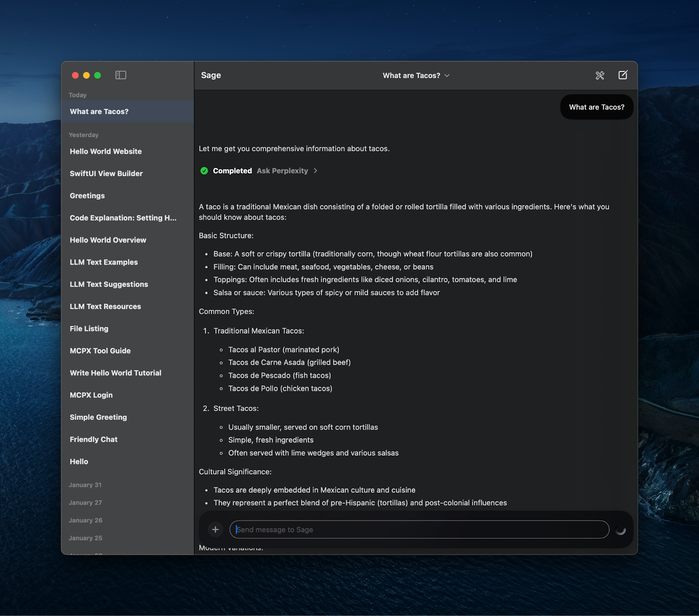Open the LLM Text Resources chat
Viewport: 699px width, 616px height.
tap(128, 307)
